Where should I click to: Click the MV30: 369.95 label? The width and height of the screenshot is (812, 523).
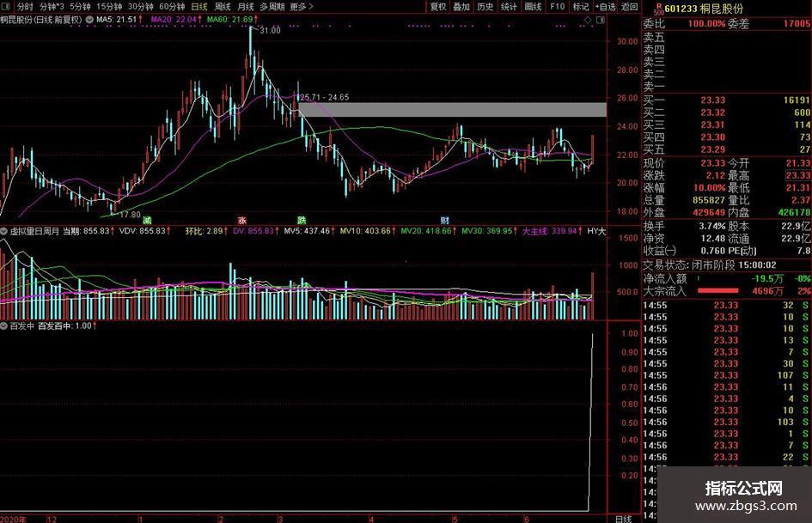point(490,231)
